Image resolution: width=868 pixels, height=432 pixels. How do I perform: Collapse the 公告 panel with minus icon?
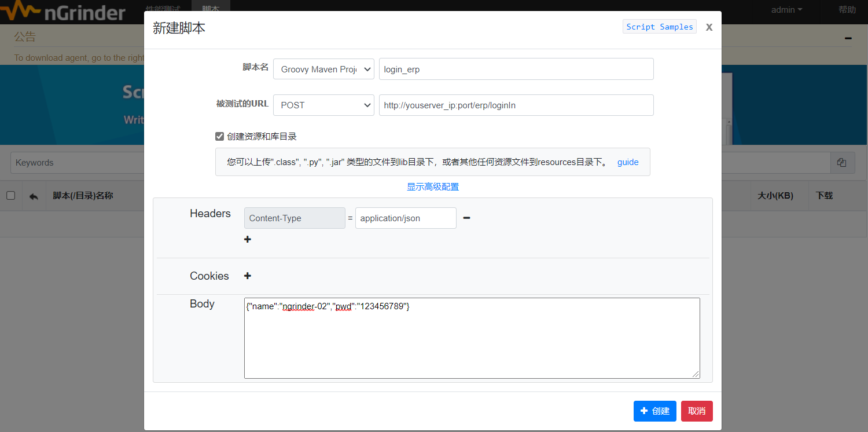click(848, 38)
